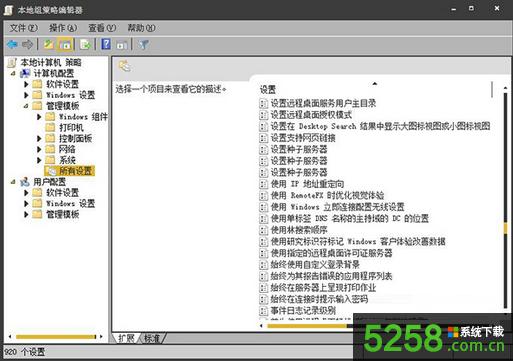Screen dimensions: 513x361
Task: Click the folder icon of 系统
Action: pyautogui.click(x=50, y=160)
